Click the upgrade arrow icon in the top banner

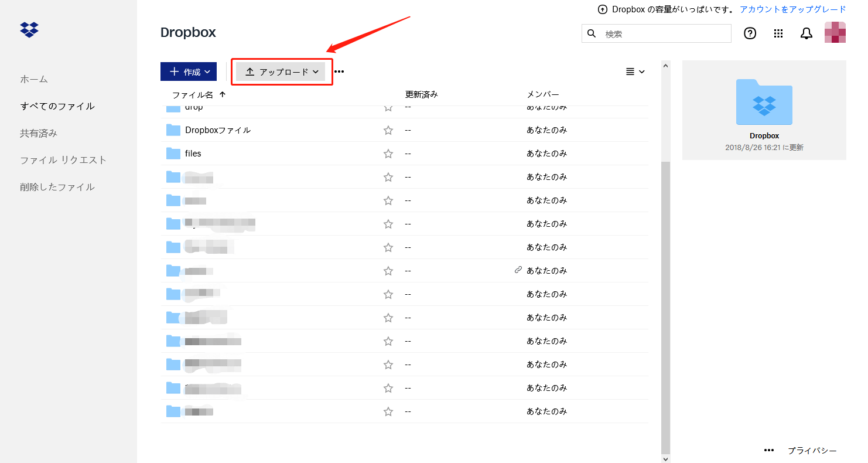[x=603, y=9]
